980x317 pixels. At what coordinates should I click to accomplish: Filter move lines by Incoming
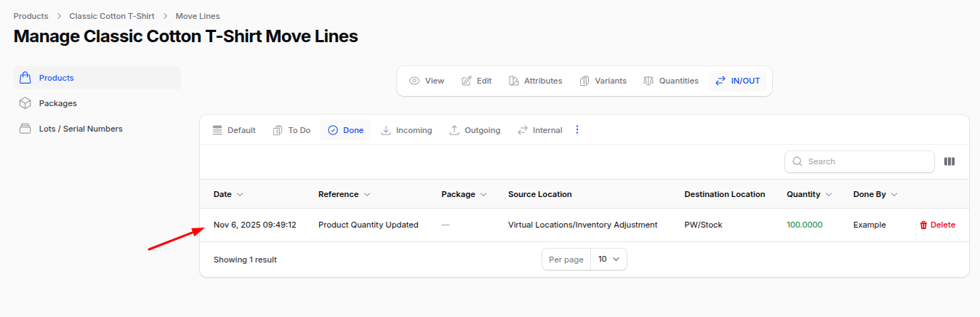click(406, 130)
